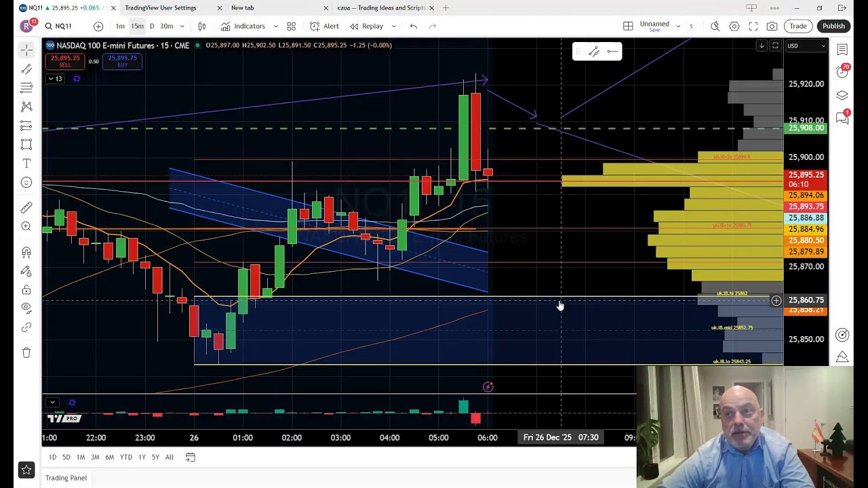
Task: Take a chart snapshot with camera icon
Action: click(772, 26)
